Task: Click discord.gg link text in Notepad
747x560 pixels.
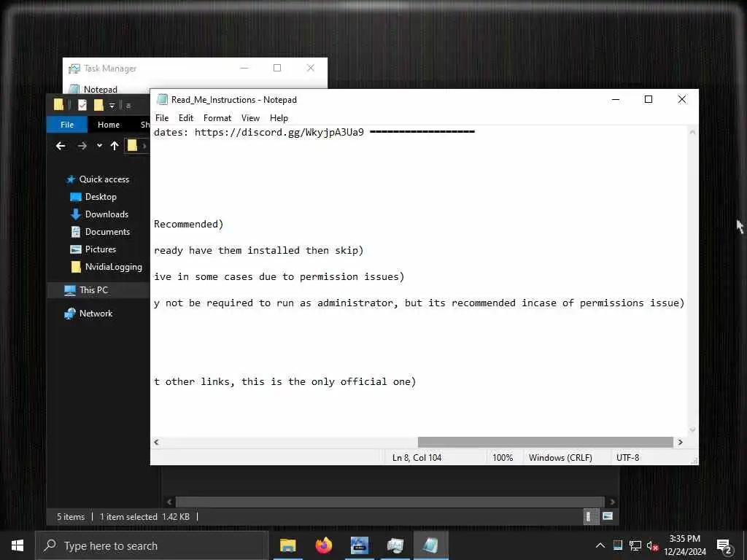Action: coord(279,133)
